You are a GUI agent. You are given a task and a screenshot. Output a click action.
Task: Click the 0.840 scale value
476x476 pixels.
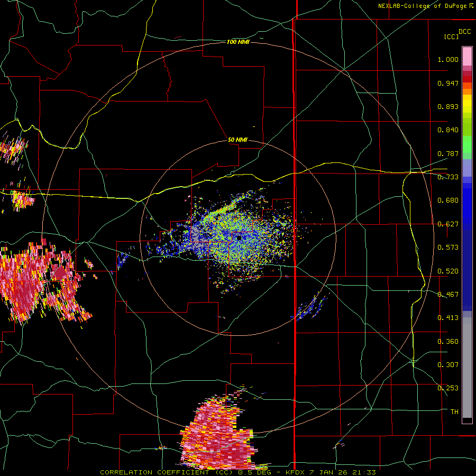[448, 130]
